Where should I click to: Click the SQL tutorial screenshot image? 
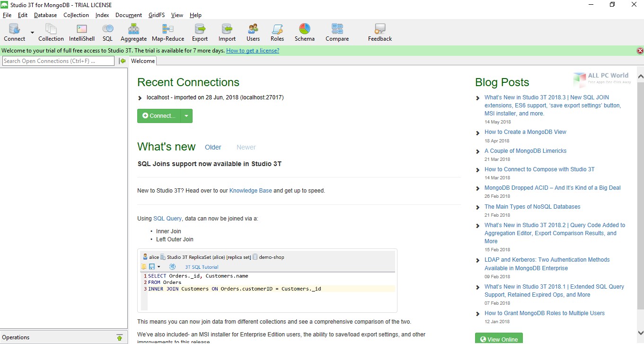(267, 281)
